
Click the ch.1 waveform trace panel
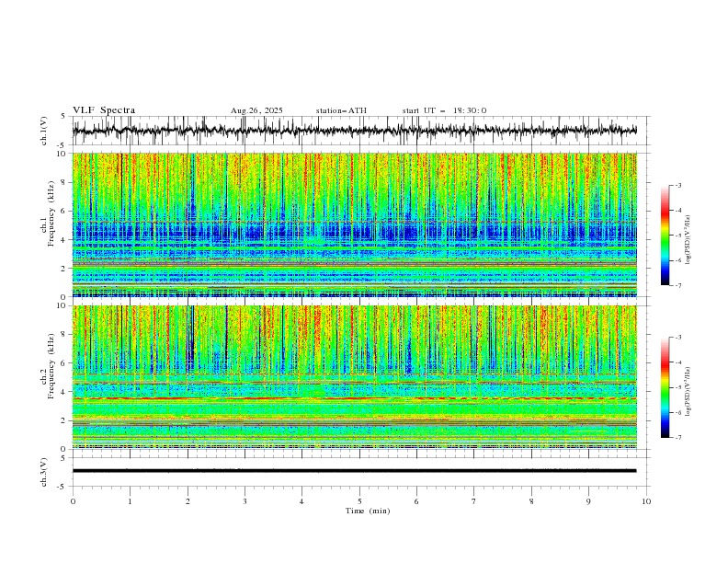(360, 131)
